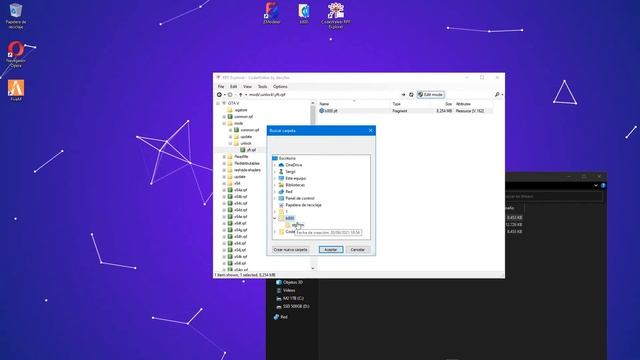Open the File menu
640x360 pixels.
pyautogui.click(x=221, y=87)
